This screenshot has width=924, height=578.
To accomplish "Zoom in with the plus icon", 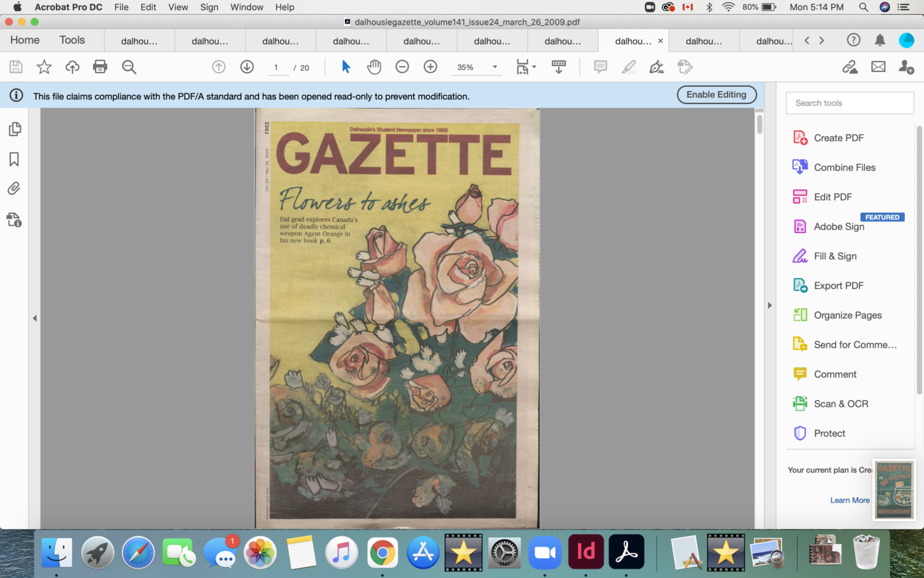I will tap(431, 67).
